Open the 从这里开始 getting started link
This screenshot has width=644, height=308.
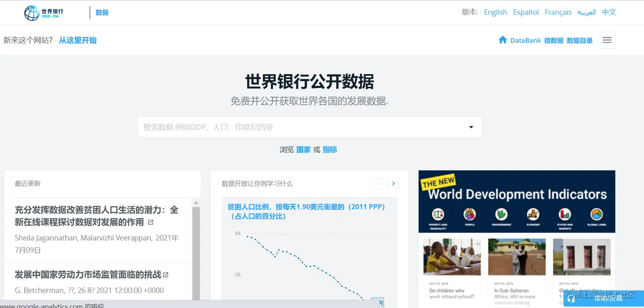click(78, 40)
